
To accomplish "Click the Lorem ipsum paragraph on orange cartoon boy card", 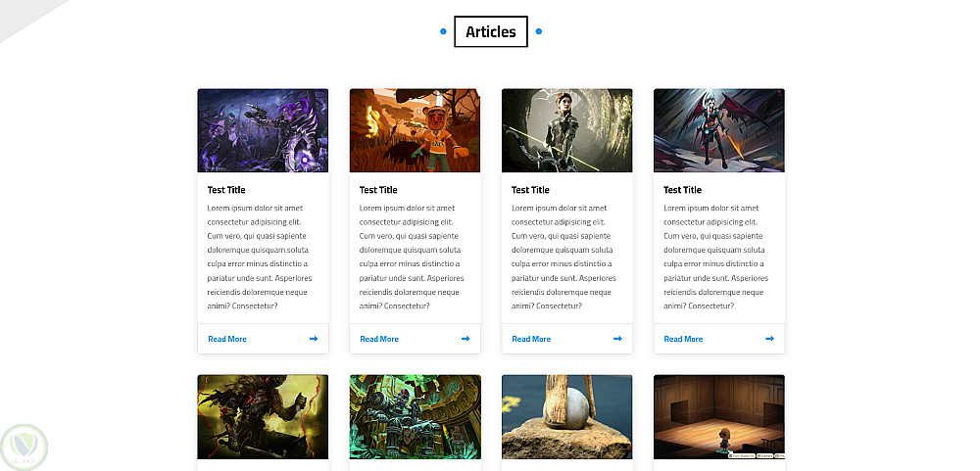I will point(412,257).
